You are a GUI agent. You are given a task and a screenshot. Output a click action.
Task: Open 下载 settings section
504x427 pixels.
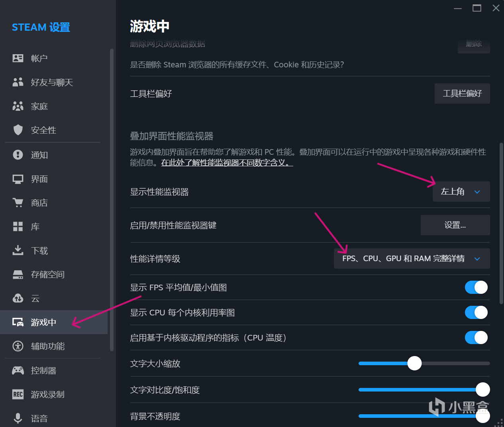tap(54, 250)
